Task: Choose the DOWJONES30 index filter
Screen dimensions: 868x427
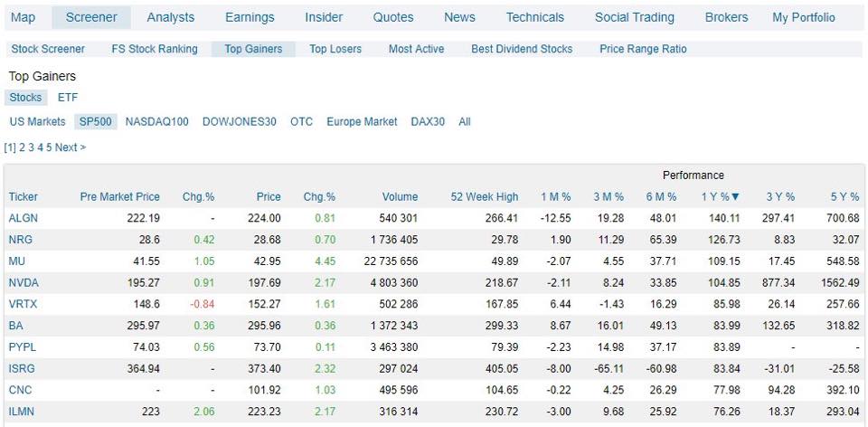Action: pos(239,122)
